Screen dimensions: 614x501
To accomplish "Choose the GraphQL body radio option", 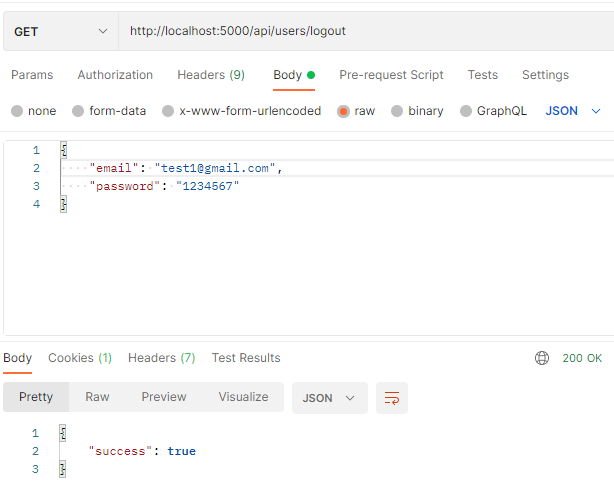I will click(466, 111).
